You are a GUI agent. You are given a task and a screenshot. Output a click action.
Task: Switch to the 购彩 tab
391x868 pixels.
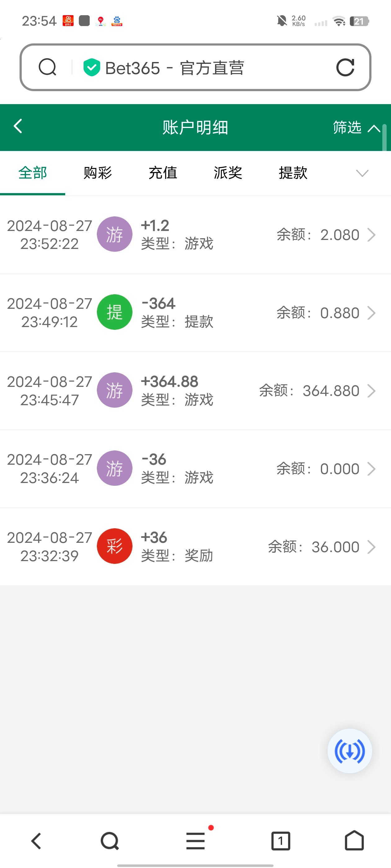point(97,173)
